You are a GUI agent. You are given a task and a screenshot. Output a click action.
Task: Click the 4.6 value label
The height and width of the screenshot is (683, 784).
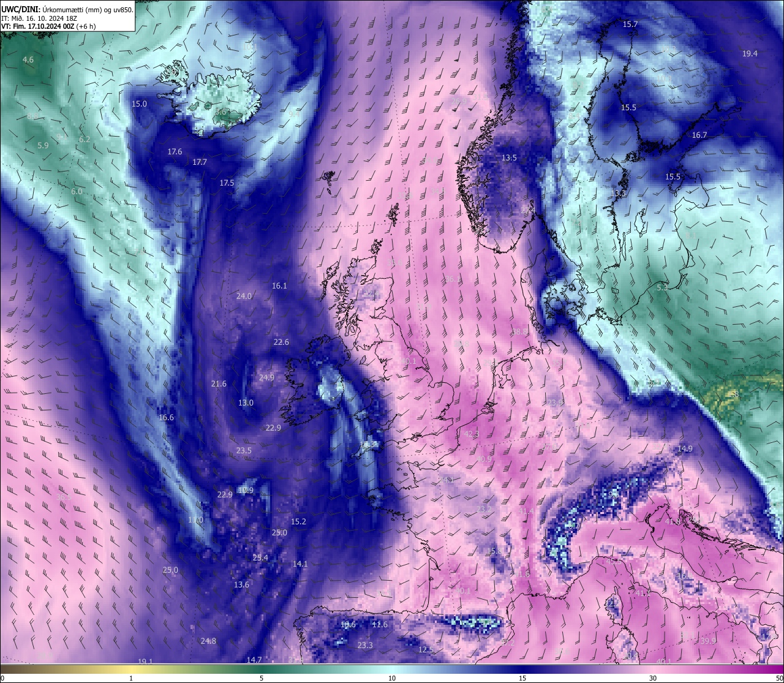tap(28, 59)
